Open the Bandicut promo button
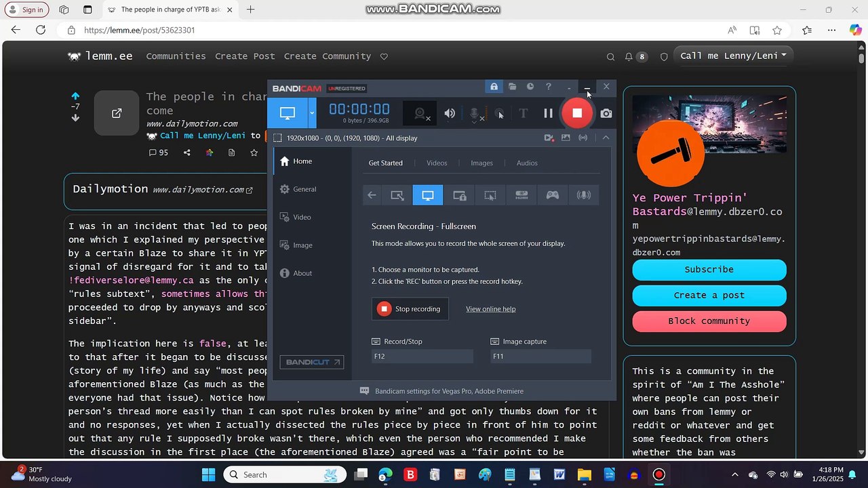This screenshot has height=488, width=868. click(312, 362)
